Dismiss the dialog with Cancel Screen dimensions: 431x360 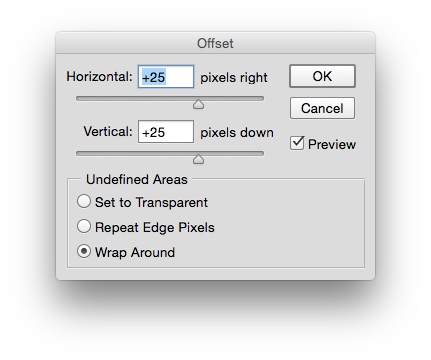coord(322,108)
